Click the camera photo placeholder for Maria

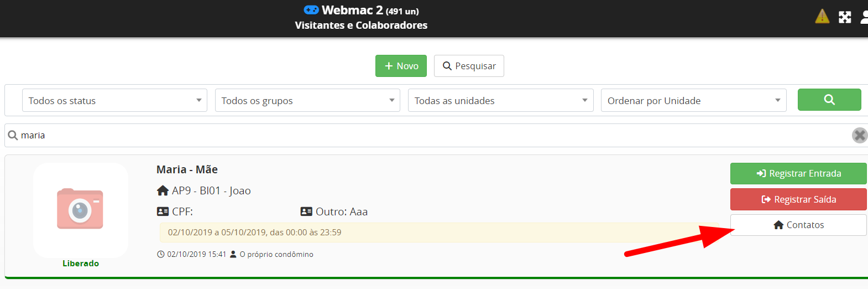click(80, 209)
